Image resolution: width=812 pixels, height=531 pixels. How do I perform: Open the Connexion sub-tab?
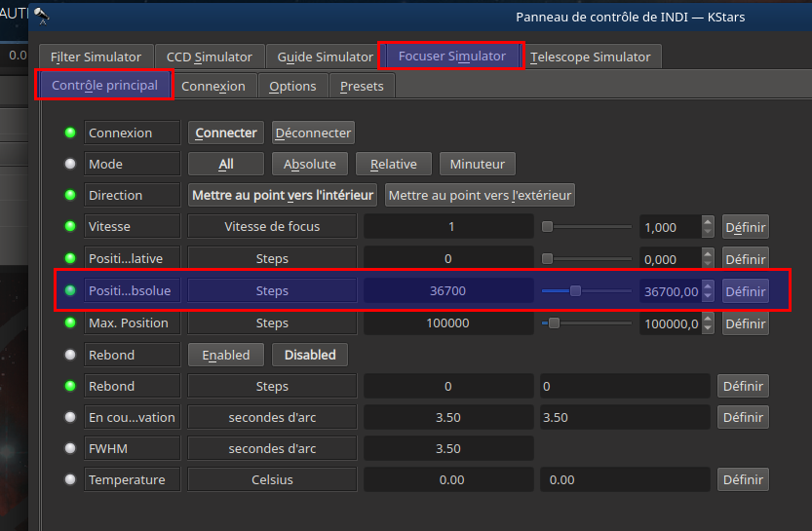tap(213, 86)
